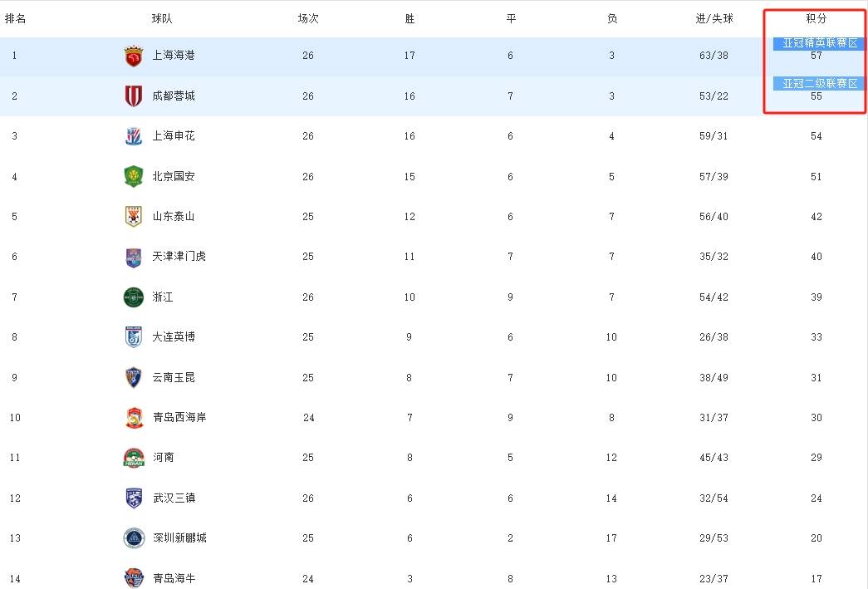Select the Shenzhen Peng City logo
The width and height of the screenshot is (868, 589).
coord(133,537)
